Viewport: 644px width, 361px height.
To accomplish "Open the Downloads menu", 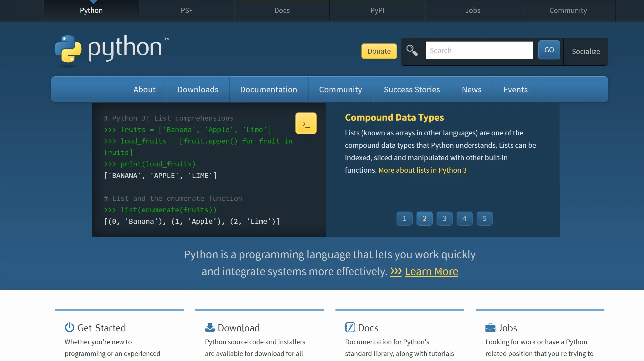I will (198, 89).
